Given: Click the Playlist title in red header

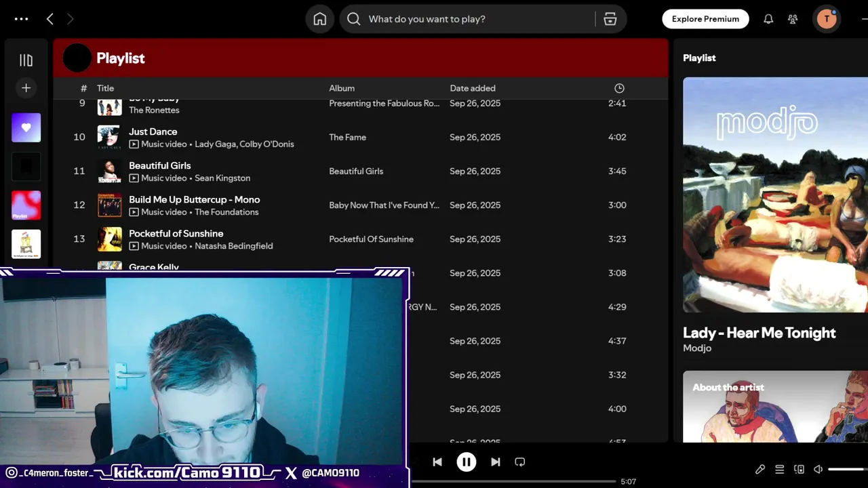Looking at the screenshot, I should 121,58.
